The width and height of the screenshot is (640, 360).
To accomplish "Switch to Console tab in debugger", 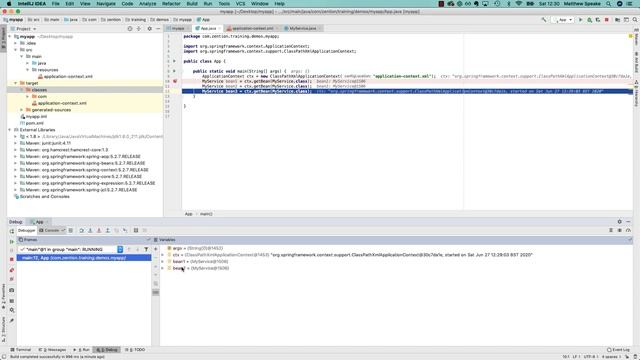I will 51,231.
